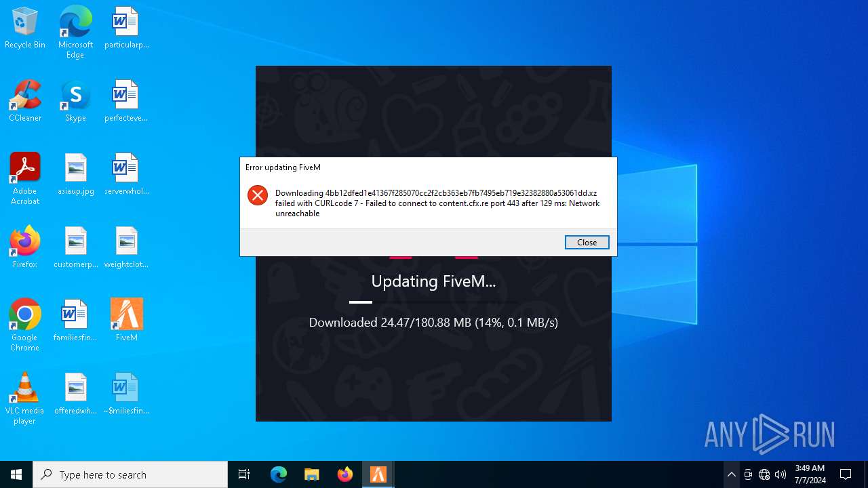Open the Windows Start menu
868x488 pixels.
(16, 474)
